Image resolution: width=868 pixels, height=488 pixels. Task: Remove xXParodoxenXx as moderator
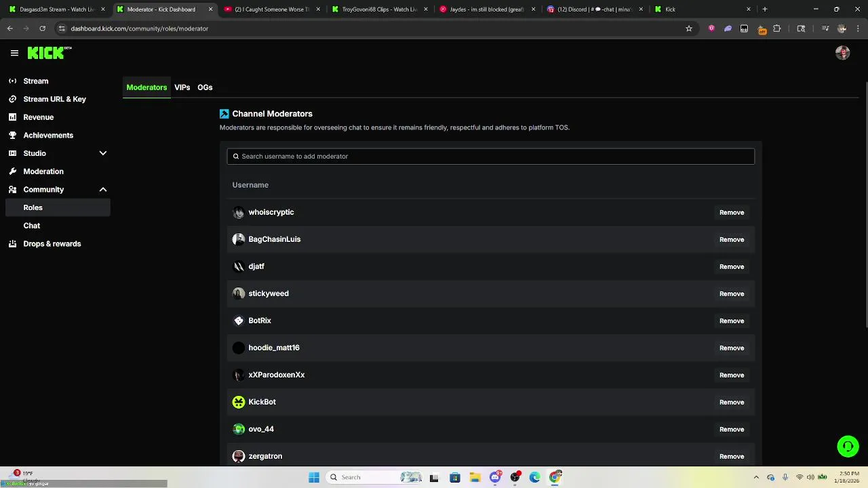(x=732, y=375)
